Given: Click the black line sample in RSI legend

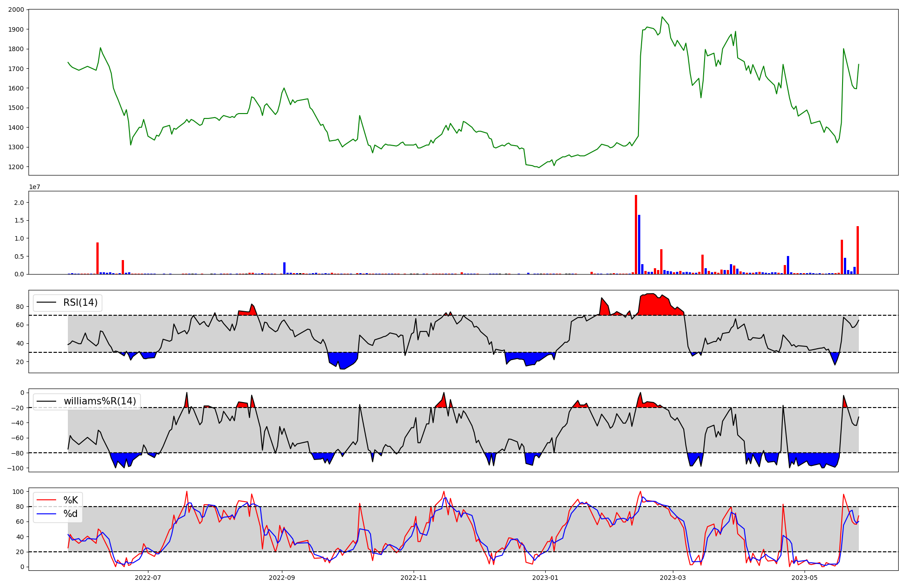Looking at the screenshot, I should [47, 303].
